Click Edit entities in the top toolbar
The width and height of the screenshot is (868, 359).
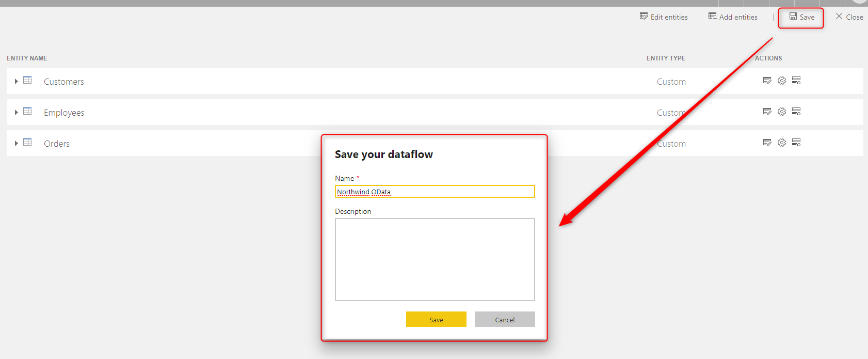coord(664,17)
